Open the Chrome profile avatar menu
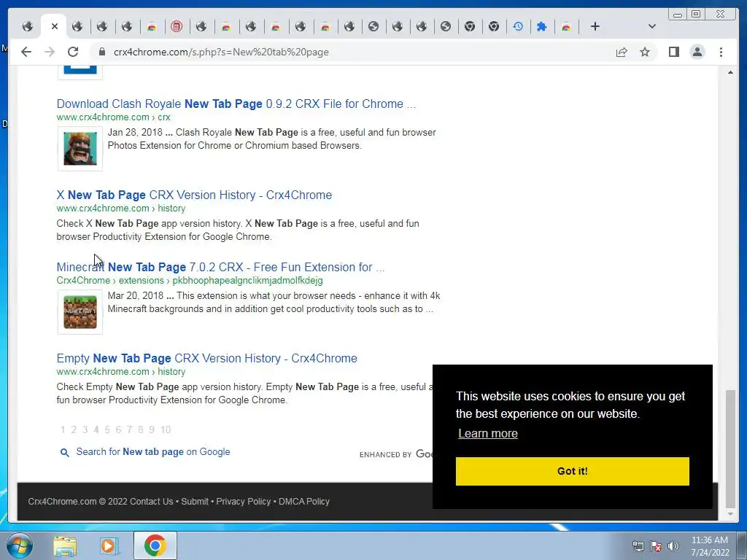747x560 pixels. pyautogui.click(x=697, y=52)
